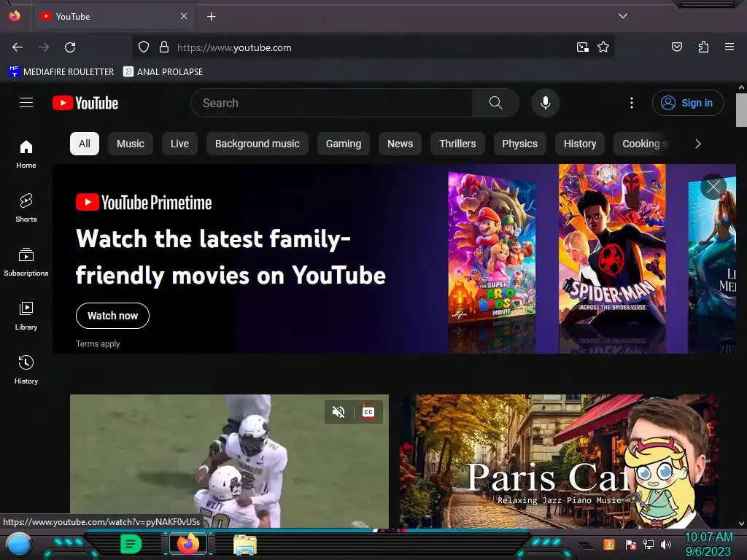Click the padlock site security icon
Image resolution: width=747 pixels, height=560 pixels.
[164, 47]
